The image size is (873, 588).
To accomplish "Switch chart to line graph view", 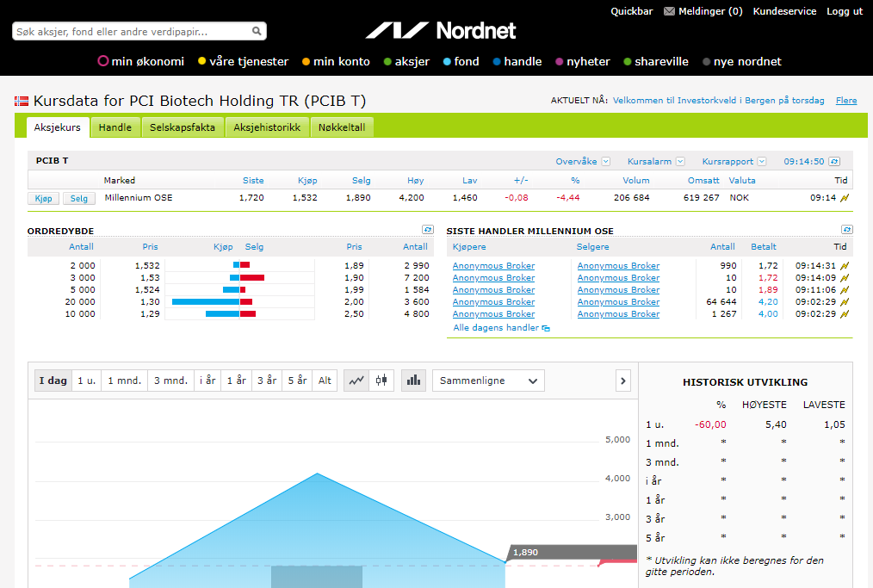I will point(356,381).
